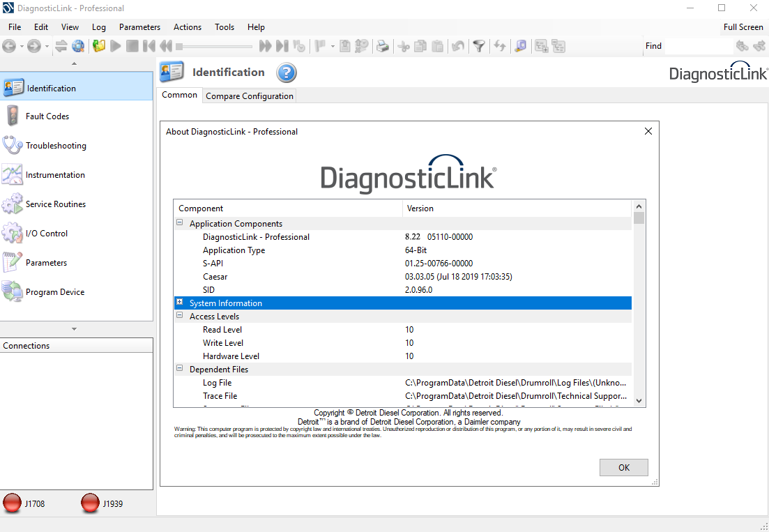The height and width of the screenshot is (532, 769).
Task: Open the Fault Codes panel
Action: 47,116
